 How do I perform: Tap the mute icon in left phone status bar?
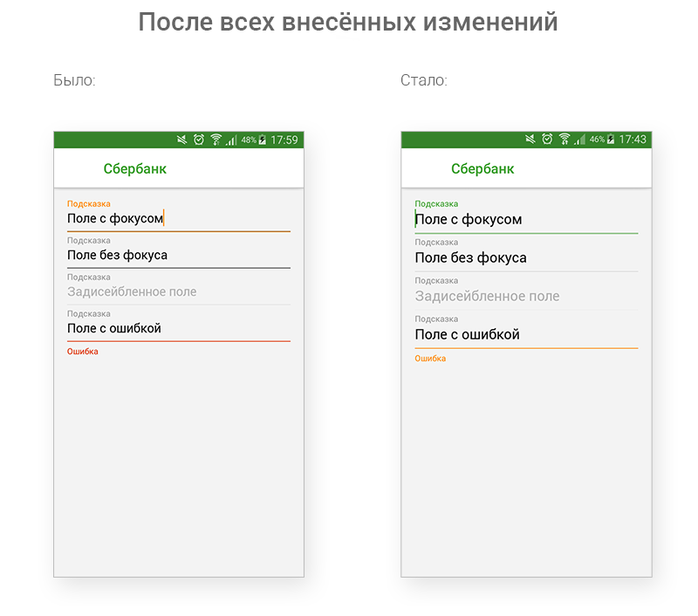(x=182, y=140)
